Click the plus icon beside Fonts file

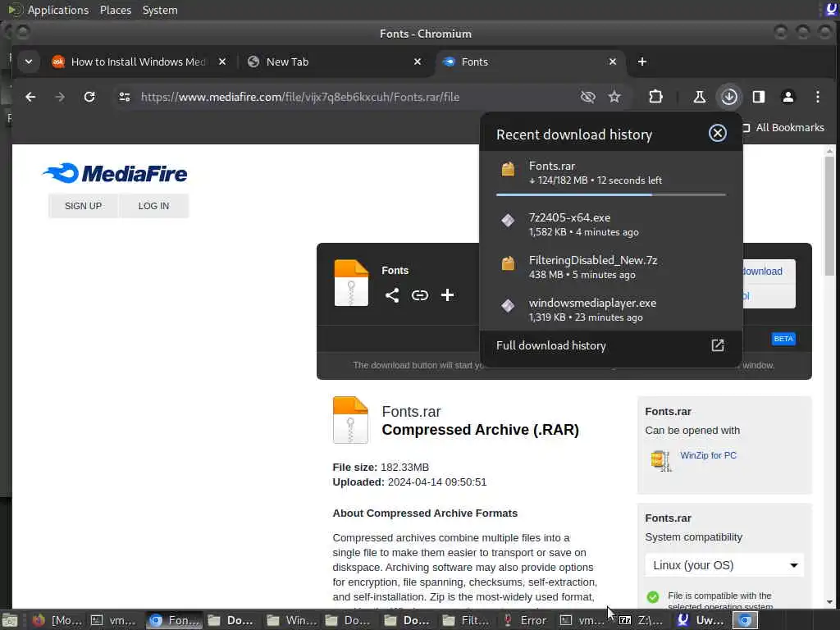tap(447, 295)
